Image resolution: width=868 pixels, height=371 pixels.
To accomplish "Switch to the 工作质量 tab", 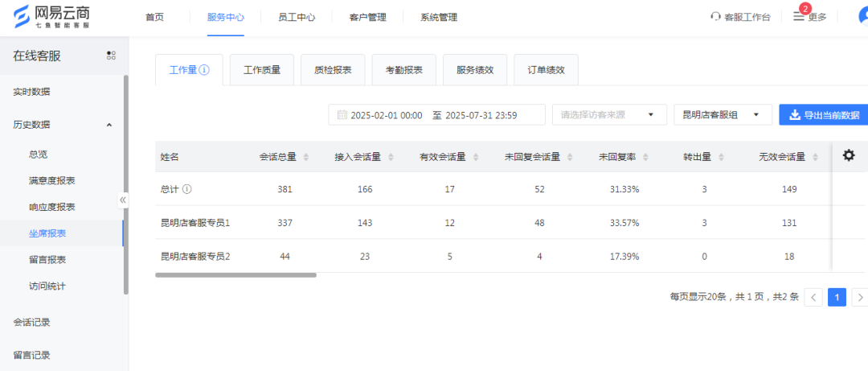I will [x=262, y=70].
